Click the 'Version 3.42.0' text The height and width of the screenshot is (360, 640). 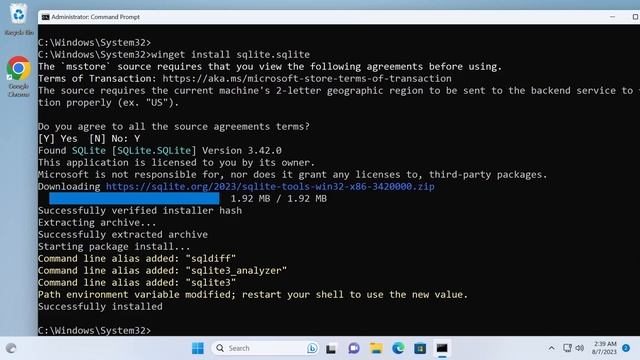pos(242,151)
